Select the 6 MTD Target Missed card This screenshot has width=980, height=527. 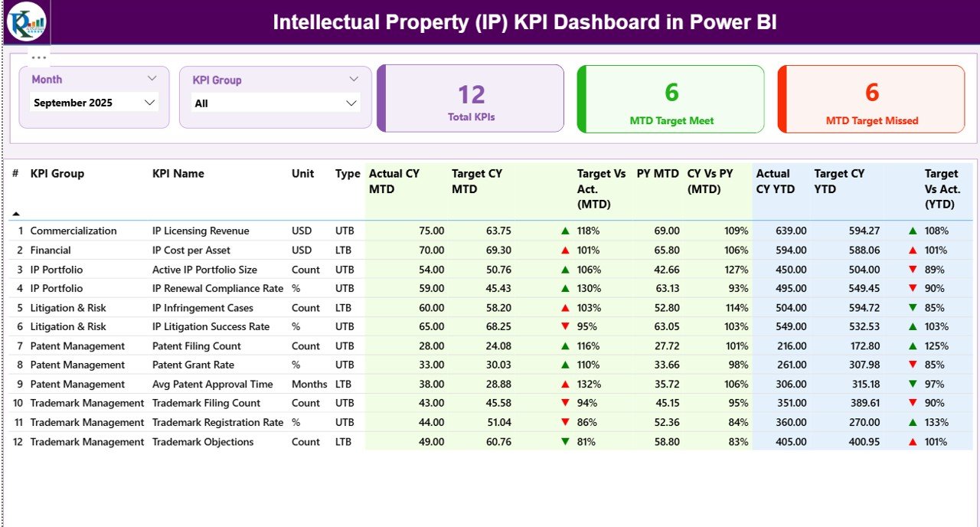[x=871, y=98]
